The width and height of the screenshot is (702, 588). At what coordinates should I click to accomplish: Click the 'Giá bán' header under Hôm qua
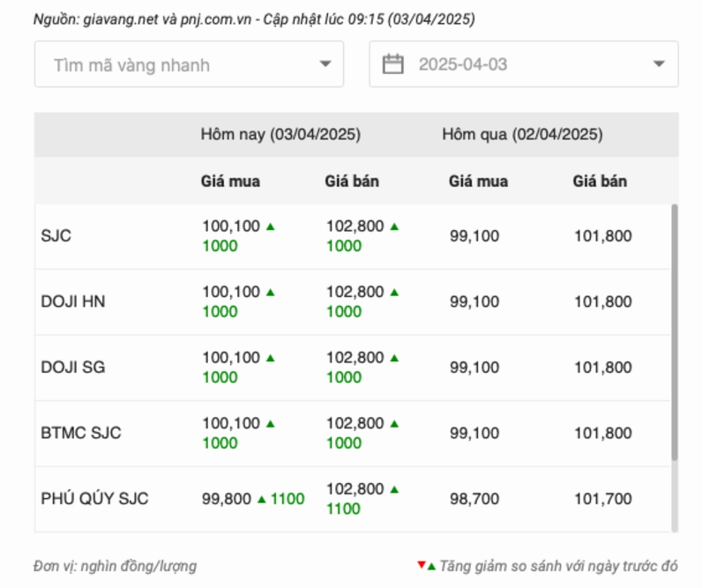[x=600, y=182]
